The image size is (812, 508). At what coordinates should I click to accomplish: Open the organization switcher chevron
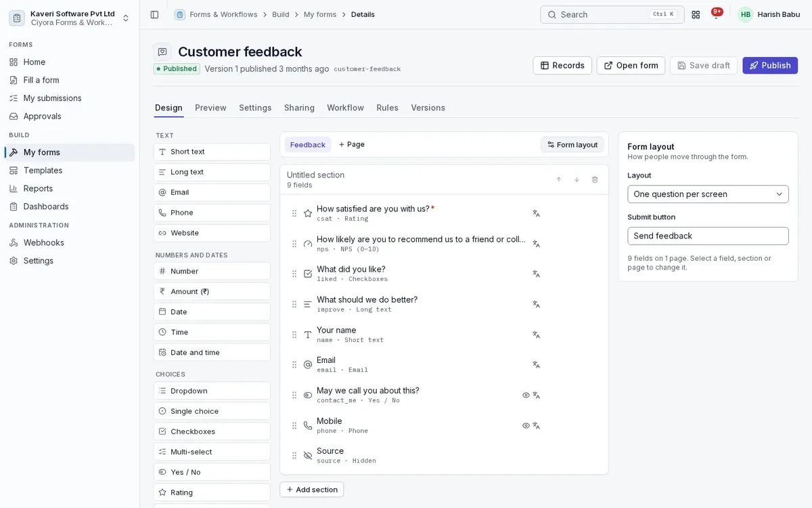pos(126,18)
